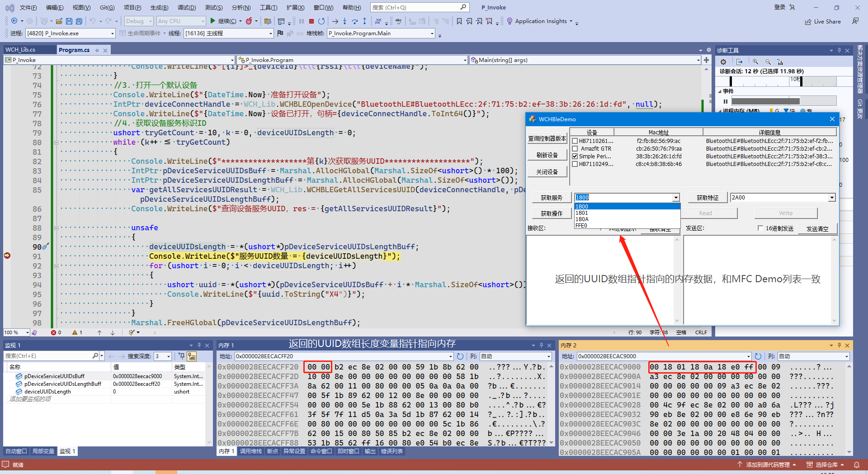Screen dimensions: 868x474
Task: Open the stack frame P_Invoke.Program.Main dropdown
Action: coord(381,33)
